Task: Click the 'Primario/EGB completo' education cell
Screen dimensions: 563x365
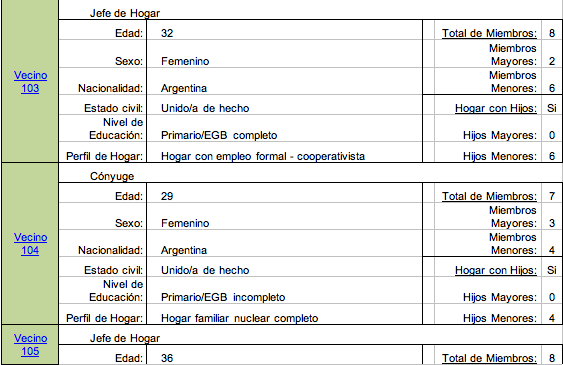Action: point(284,128)
